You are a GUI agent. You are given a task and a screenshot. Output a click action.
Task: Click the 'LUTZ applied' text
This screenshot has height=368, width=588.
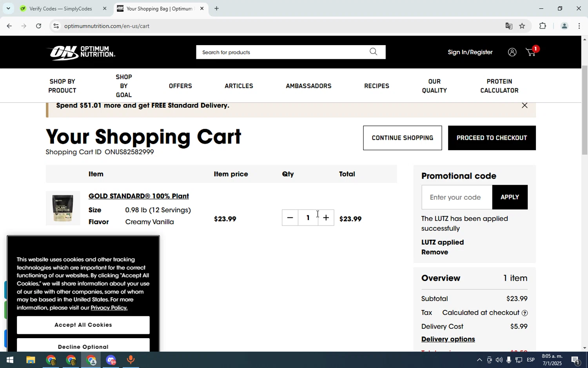pyautogui.click(x=443, y=242)
